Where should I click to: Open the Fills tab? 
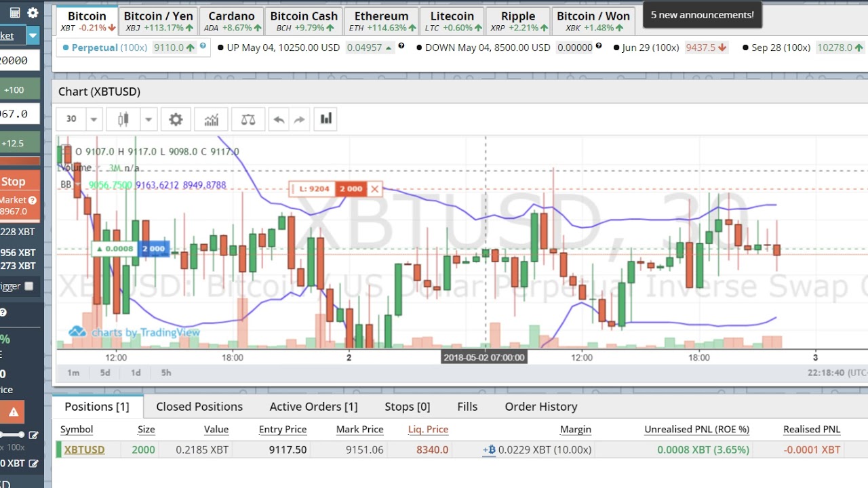(467, 407)
